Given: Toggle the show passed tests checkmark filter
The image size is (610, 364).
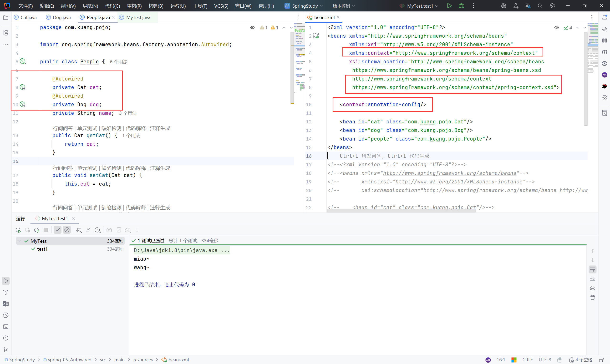Looking at the screenshot, I should pyautogui.click(x=57, y=230).
